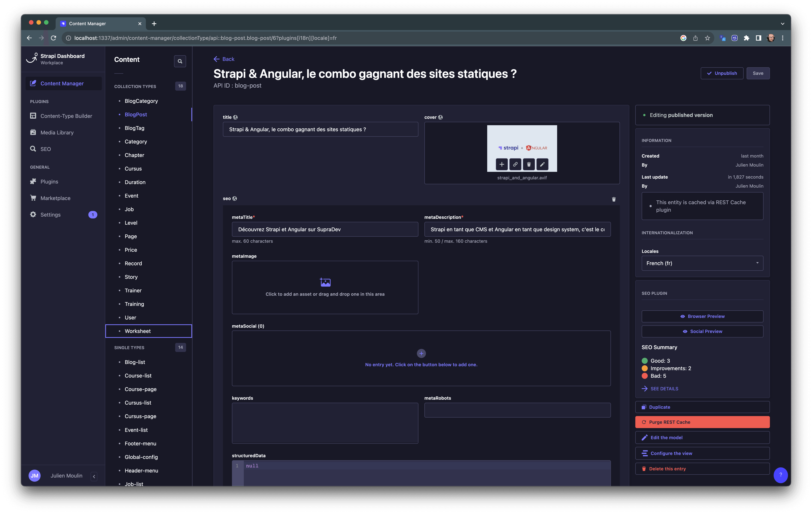The image size is (812, 514).
Task: Delete this entry
Action: click(x=702, y=469)
